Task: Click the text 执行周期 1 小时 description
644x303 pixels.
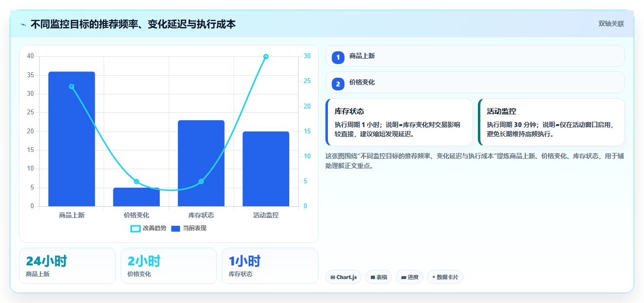Action: tap(397, 129)
